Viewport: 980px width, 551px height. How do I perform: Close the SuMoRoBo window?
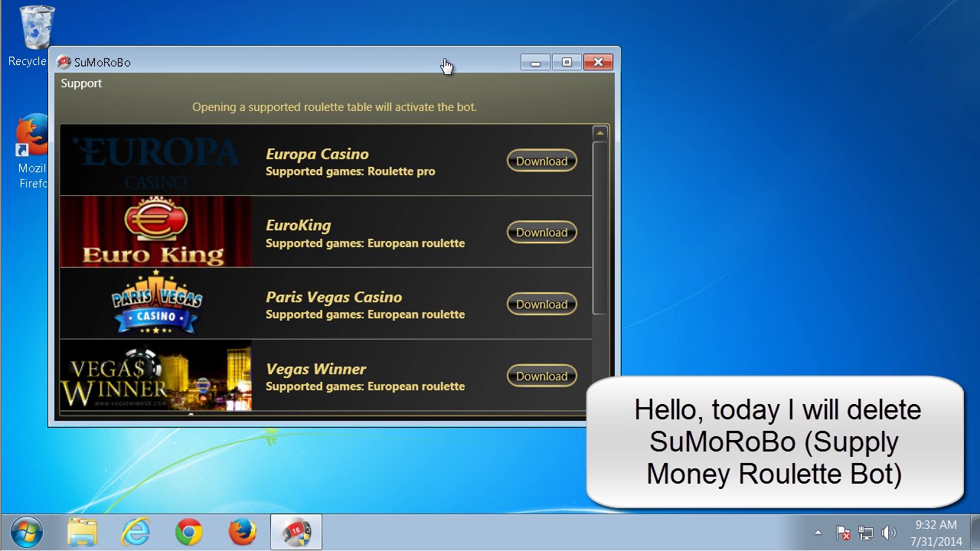pyautogui.click(x=598, y=62)
